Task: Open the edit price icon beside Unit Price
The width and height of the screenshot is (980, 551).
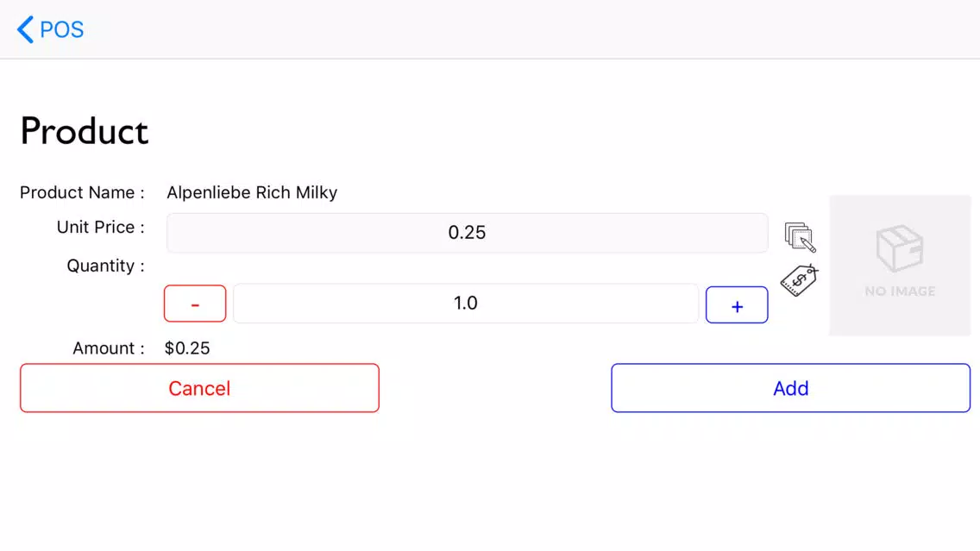Action: [800, 237]
